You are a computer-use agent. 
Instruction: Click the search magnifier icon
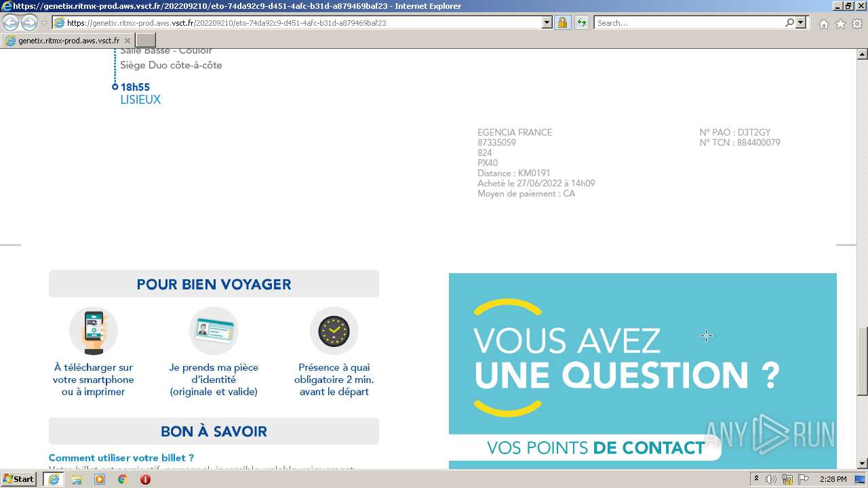pos(789,22)
